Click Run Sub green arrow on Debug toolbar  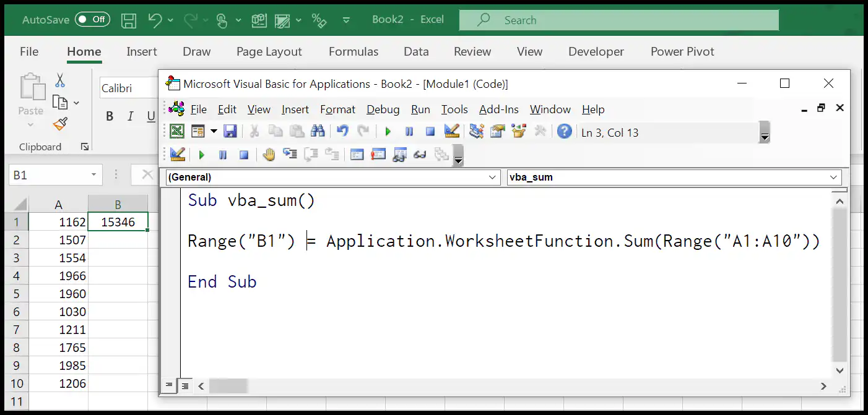(x=201, y=155)
